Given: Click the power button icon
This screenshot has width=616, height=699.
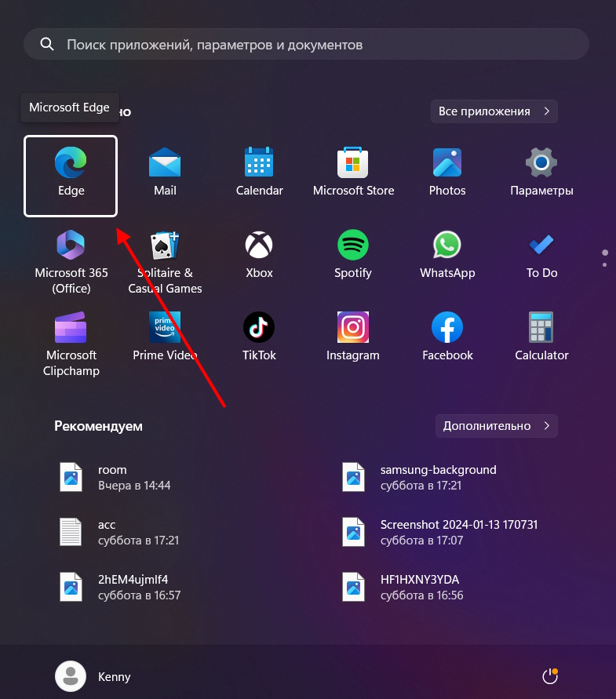Looking at the screenshot, I should tap(550, 676).
